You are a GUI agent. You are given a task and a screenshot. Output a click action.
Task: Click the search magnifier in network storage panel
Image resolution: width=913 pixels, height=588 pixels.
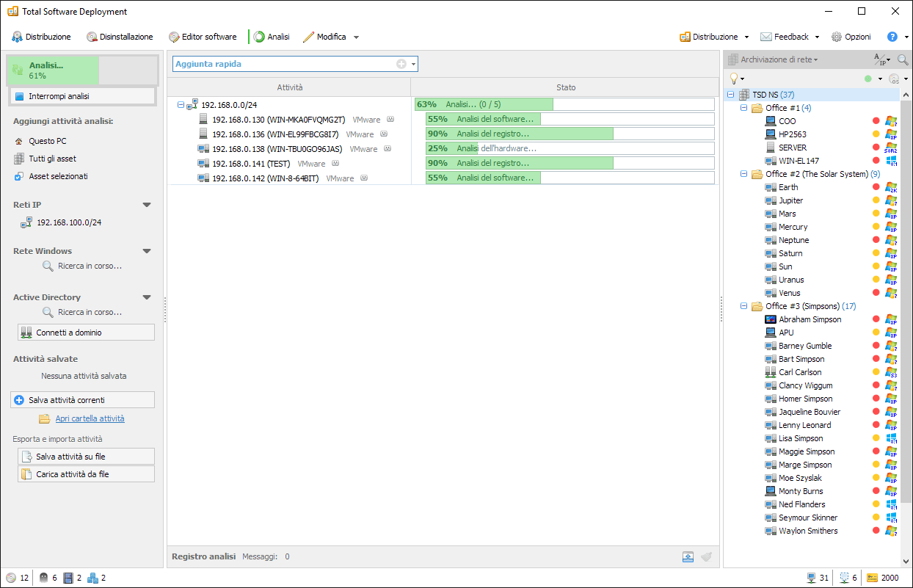[x=903, y=59]
